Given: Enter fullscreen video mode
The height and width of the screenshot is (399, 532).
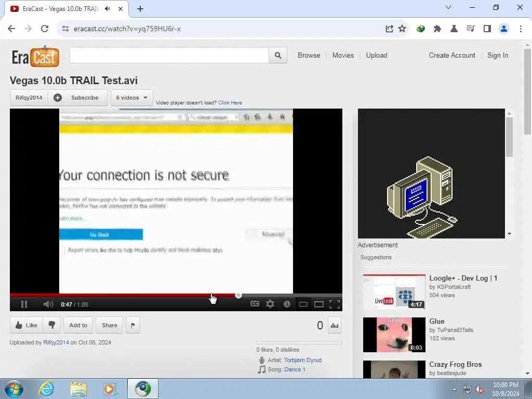Looking at the screenshot, I should pos(335,304).
